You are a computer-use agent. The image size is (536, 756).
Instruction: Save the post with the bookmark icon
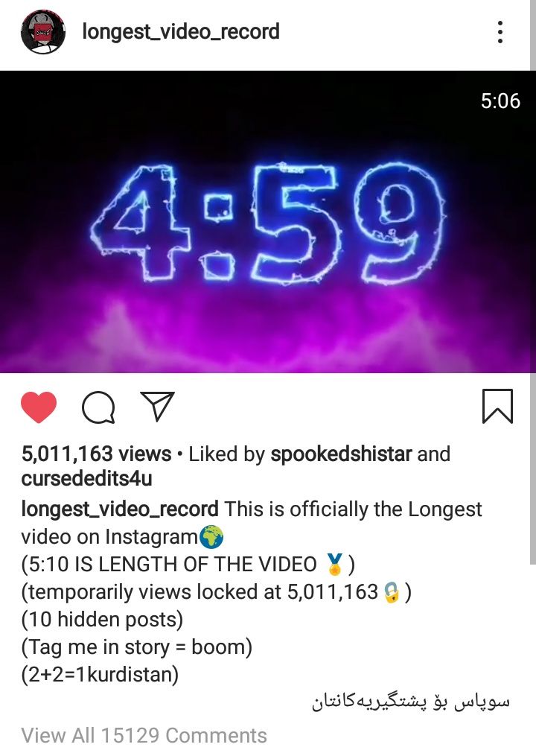pyautogui.click(x=497, y=406)
